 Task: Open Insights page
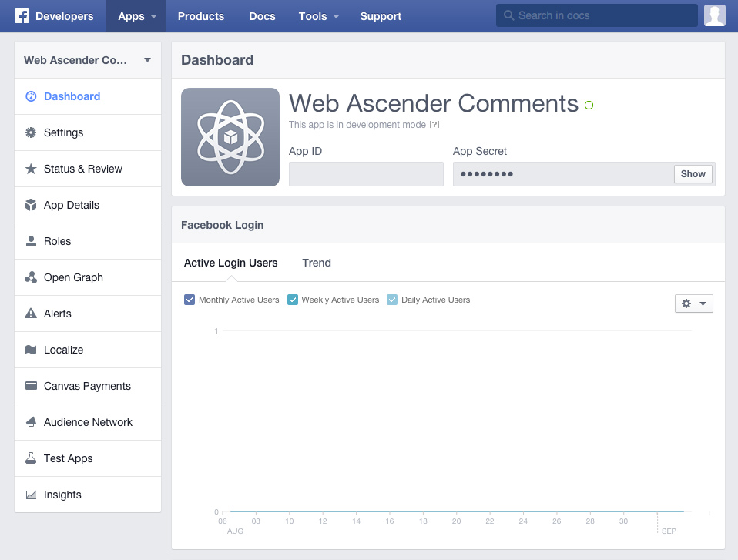pos(88,495)
